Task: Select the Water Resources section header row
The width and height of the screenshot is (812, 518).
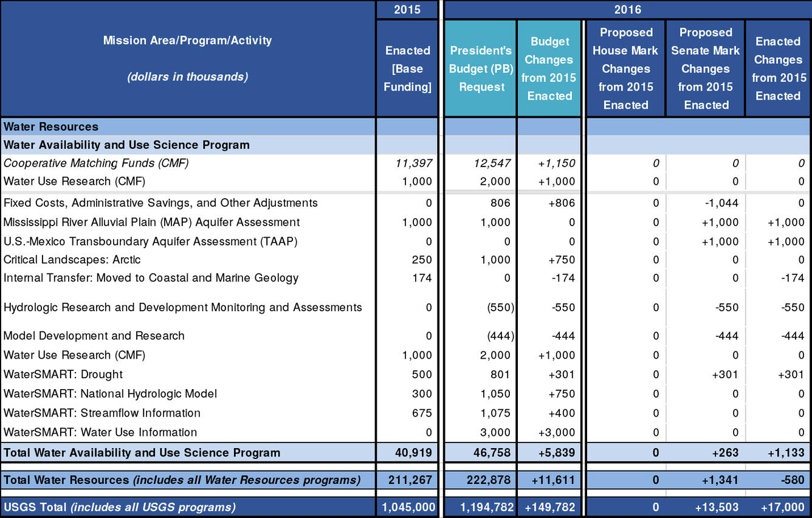Action: [52, 126]
